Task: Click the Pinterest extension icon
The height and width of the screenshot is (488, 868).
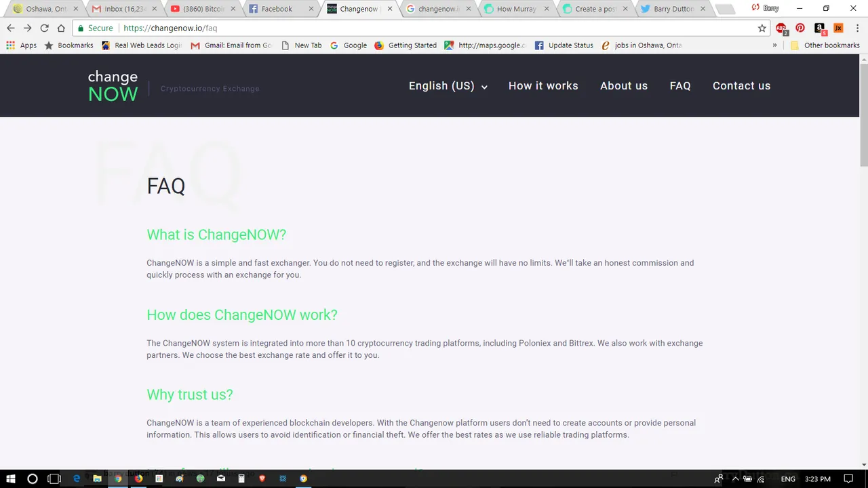Action: (800, 28)
